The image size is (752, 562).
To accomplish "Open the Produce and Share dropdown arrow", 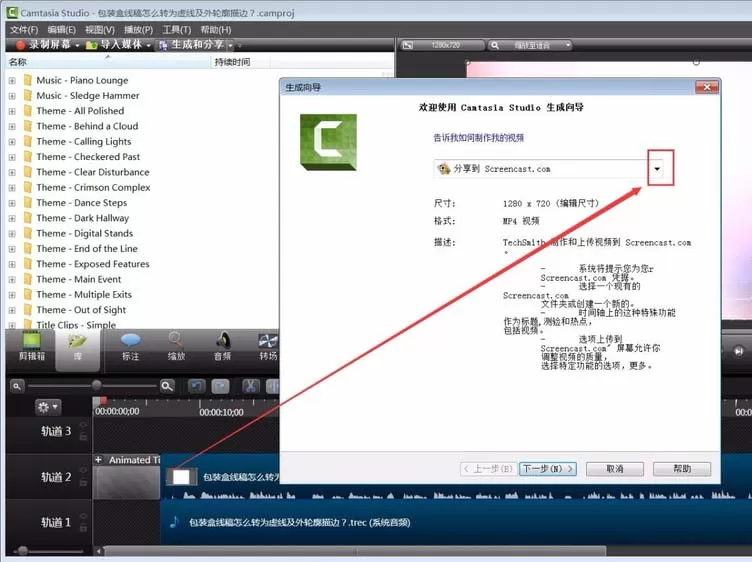I will (231, 46).
